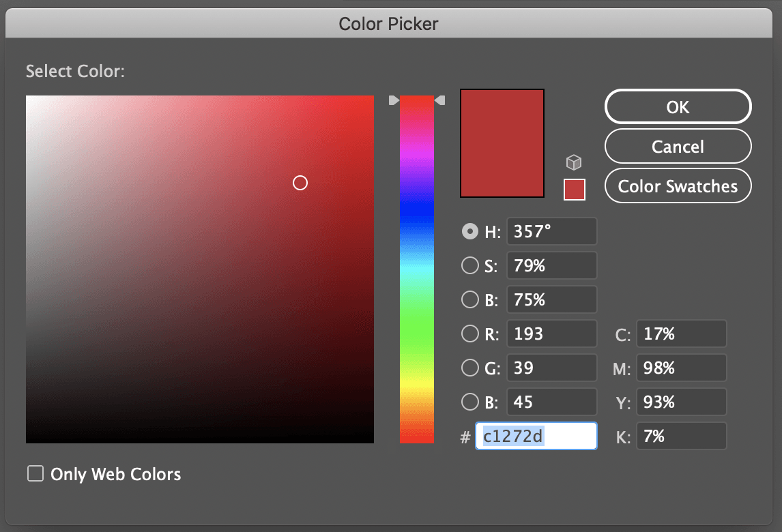Click the M (magenta) percentage field
Viewport: 782px width, 532px height.
pyautogui.click(x=681, y=368)
